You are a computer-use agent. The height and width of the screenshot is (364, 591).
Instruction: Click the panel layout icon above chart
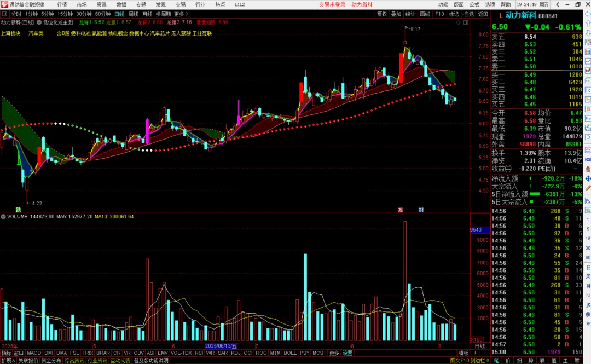[466, 22]
